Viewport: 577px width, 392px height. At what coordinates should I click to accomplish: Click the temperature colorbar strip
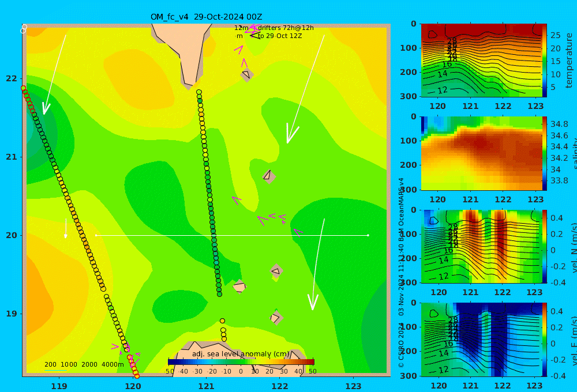[x=545, y=61]
